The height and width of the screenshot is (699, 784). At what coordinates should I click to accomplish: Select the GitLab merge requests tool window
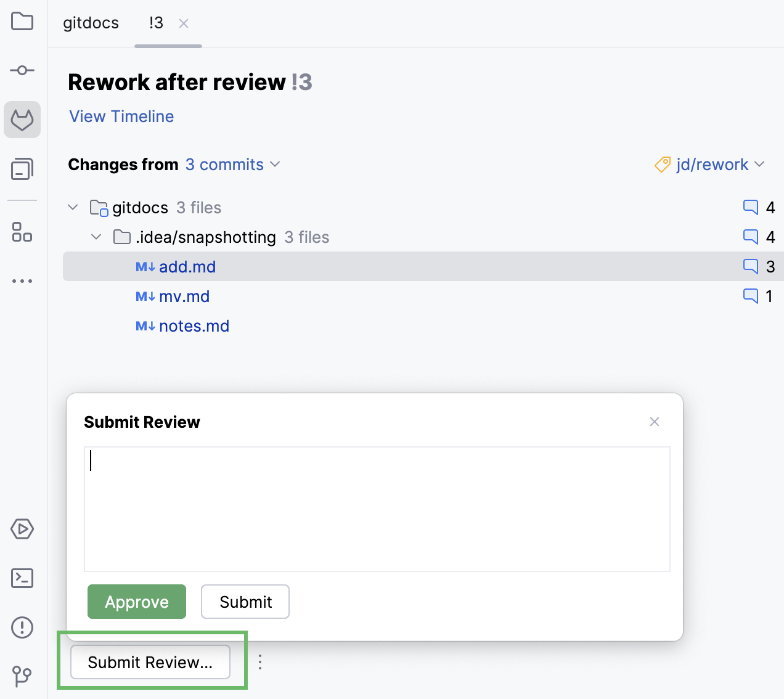(22, 120)
